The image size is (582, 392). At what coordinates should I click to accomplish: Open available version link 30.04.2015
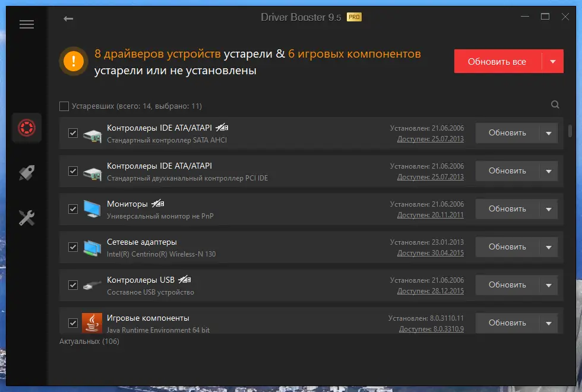coord(431,253)
